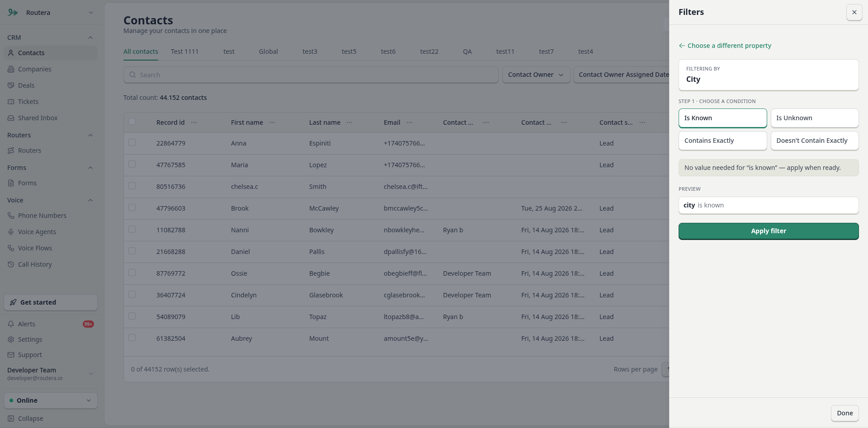Viewport: 868px width, 428px height.
Task: Switch to the Test 1111 tab
Action: pos(184,52)
